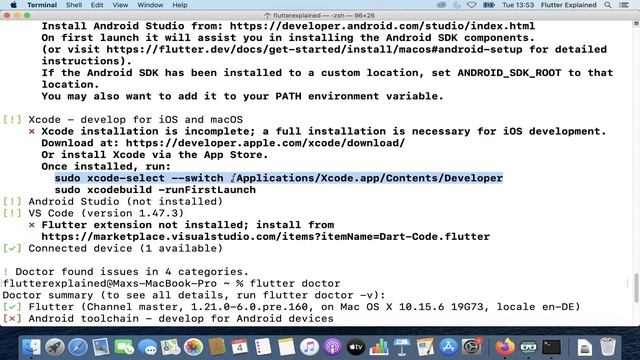The height and width of the screenshot is (360, 640).
Task: Open Mail stamp icon in Dock
Action: point(101,347)
